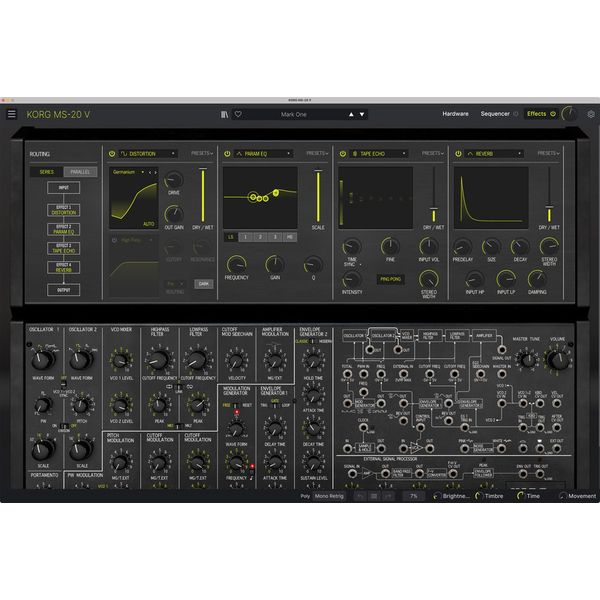This screenshot has width=600, height=600.
Task: Adjust Reverb Dry/Wet slider
Action: pyautogui.click(x=549, y=195)
